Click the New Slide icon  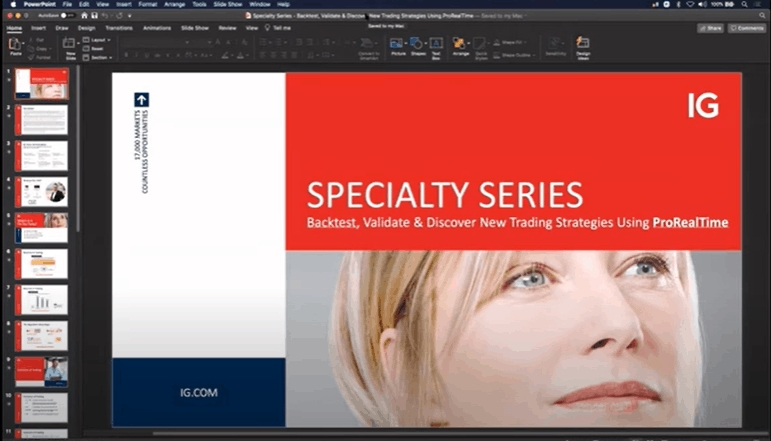pyautogui.click(x=69, y=43)
